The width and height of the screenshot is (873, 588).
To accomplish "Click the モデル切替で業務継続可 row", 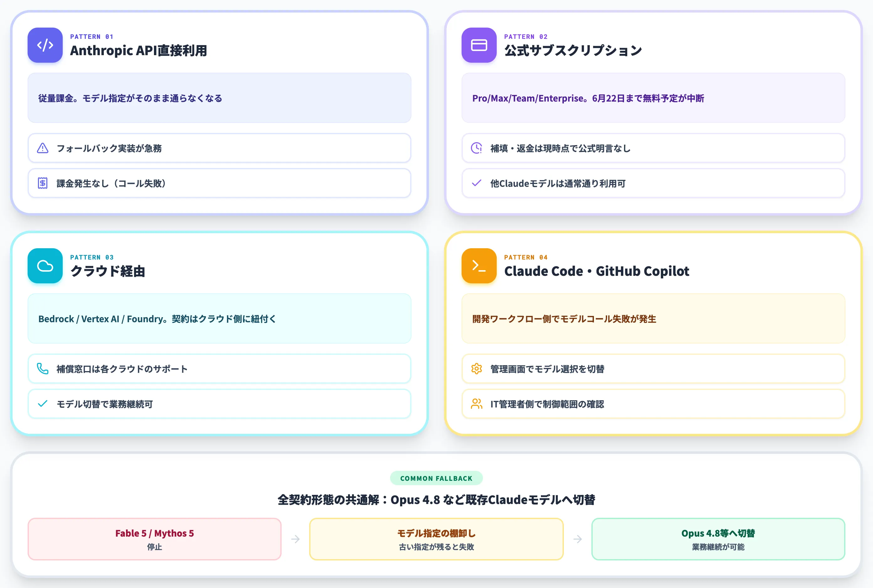I will click(x=220, y=404).
